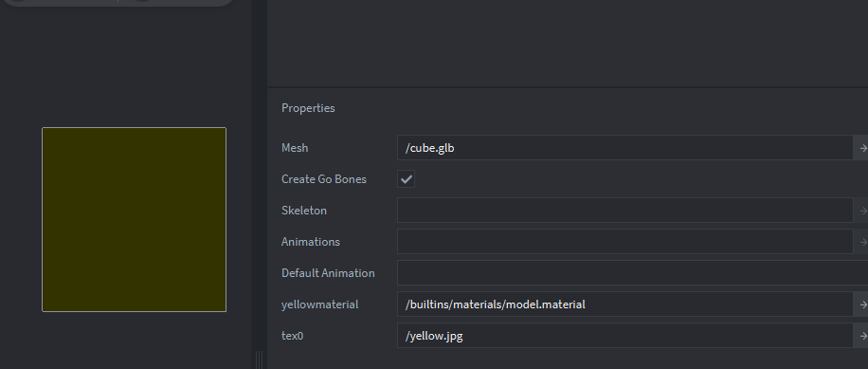Click the Skeleton field arrow icon

click(x=862, y=211)
